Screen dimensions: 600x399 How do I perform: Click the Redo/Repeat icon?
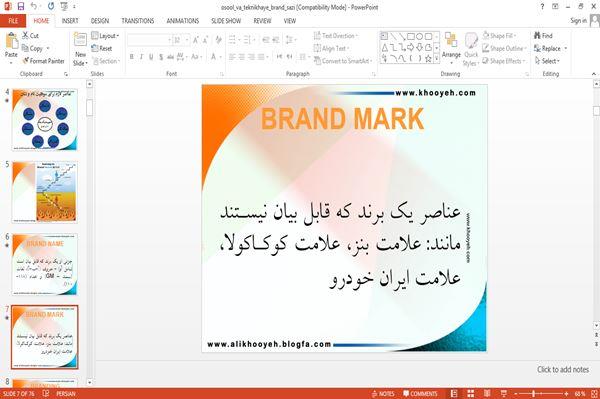click(x=51, y=7)
